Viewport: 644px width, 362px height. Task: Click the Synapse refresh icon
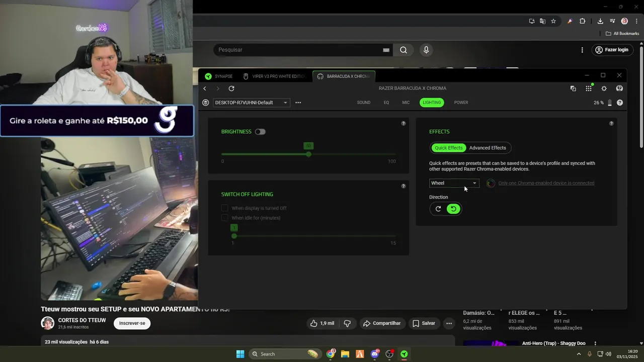point(231,88)
